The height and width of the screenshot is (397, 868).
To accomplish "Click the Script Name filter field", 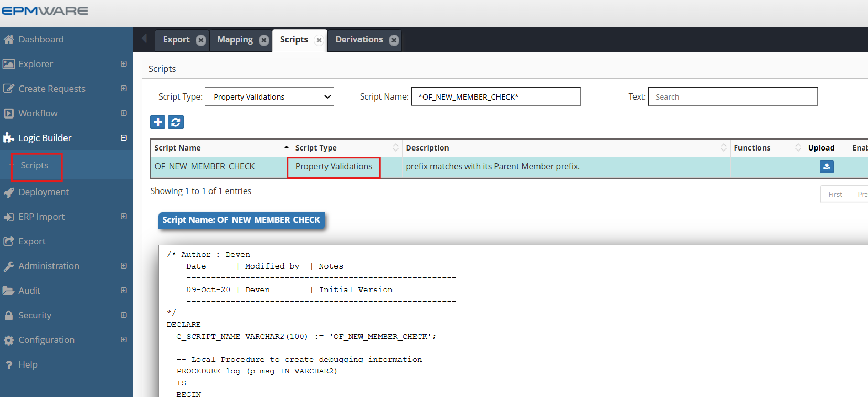I will (495, 97).
